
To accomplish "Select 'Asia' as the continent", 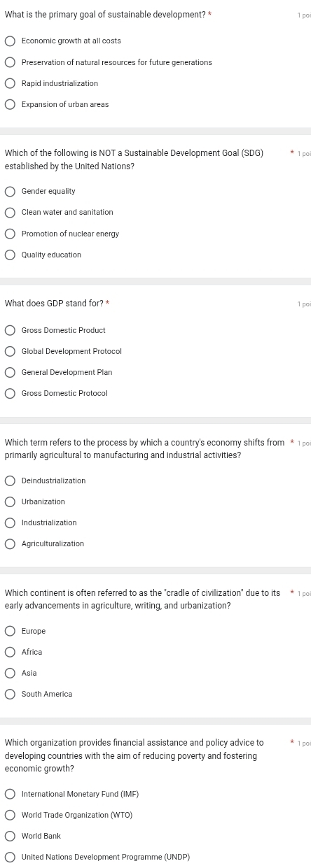I will tap(10, 673).
